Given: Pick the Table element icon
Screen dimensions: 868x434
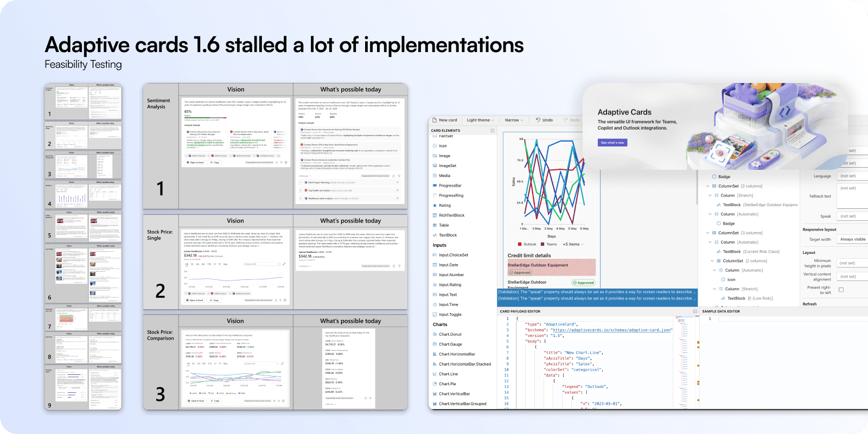Looking at the screenshot, I should (435, 225).
